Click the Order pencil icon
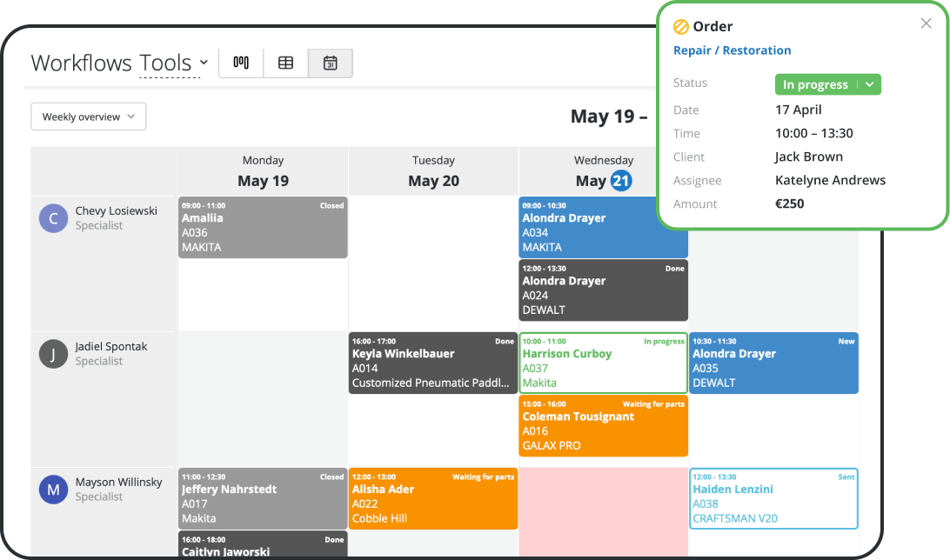950x560 pixels. [x=680, y=26]
